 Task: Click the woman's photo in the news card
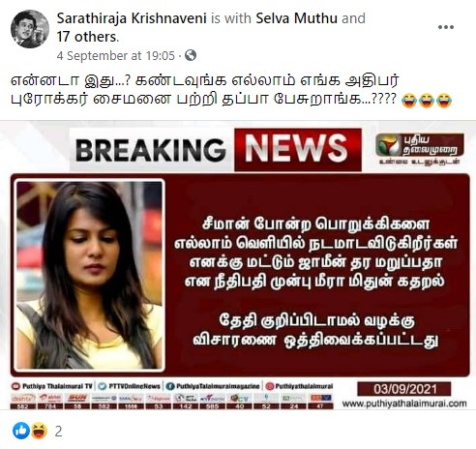click(89, 275)
